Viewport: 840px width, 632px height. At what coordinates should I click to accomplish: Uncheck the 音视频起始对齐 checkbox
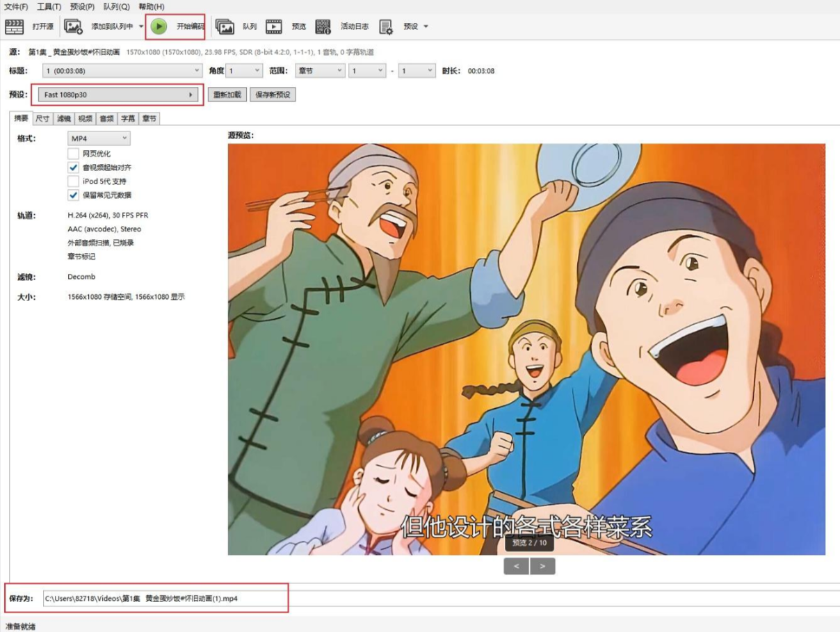coord(73,168)
